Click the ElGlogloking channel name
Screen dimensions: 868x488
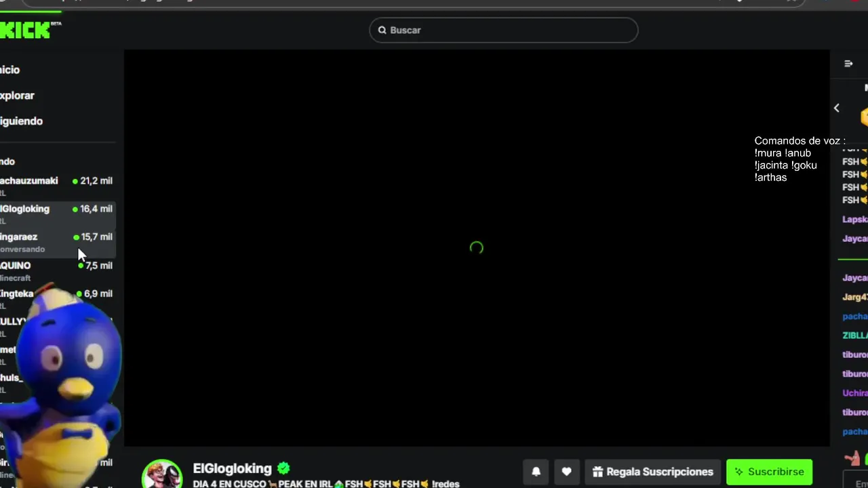tap(232, 468)
